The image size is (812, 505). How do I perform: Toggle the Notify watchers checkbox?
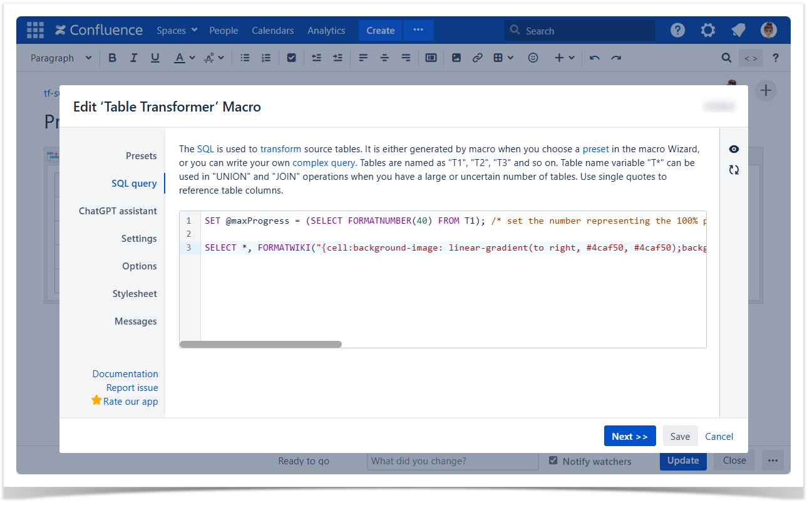(553, 461)
